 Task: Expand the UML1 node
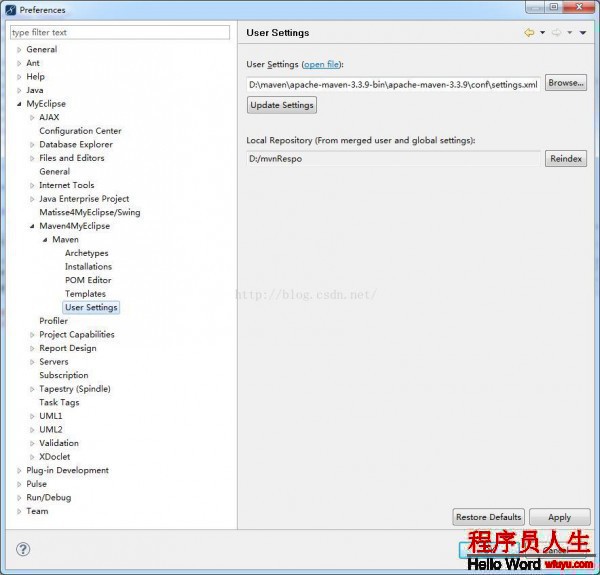(32, 416)
